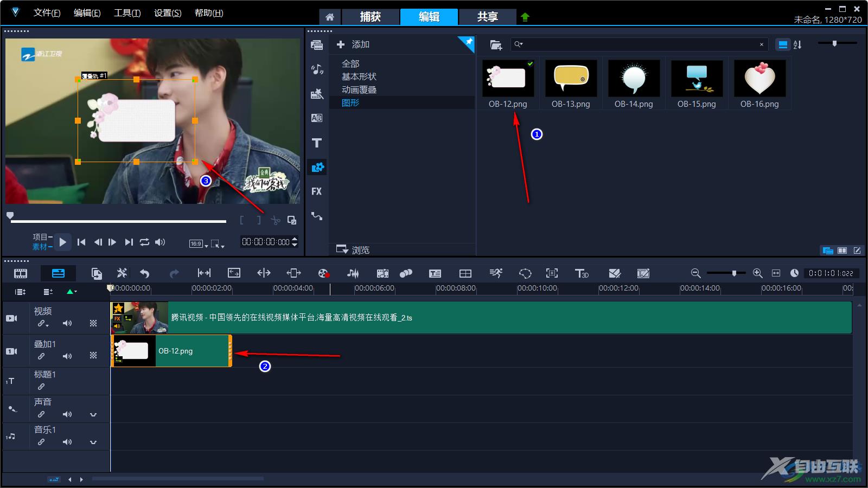Open the FX filter library icon
Screen dimensions: 868x488
coord(317,191)
